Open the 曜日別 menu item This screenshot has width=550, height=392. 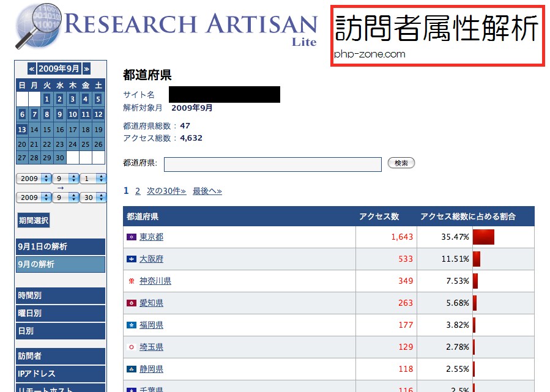tap(61, 313)
